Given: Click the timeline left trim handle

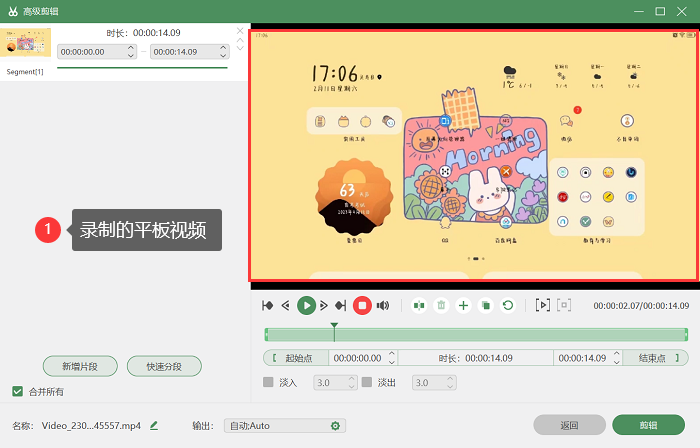Looking at the screenshot, I should tap(267, 335).
